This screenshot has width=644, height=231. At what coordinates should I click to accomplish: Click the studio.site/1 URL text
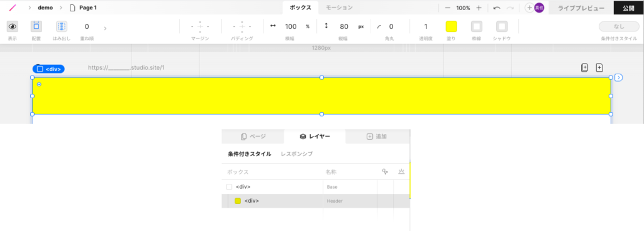(x=126, y=67)
